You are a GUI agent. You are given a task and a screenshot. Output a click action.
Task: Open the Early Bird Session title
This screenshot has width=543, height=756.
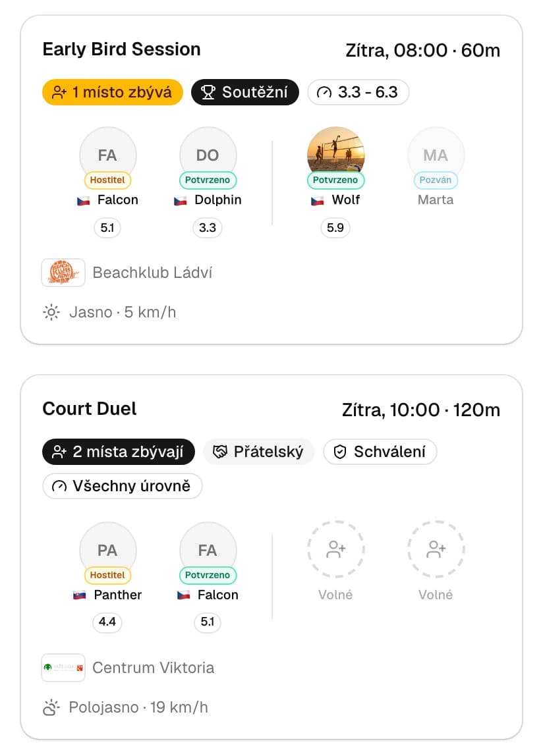[122, 49]
